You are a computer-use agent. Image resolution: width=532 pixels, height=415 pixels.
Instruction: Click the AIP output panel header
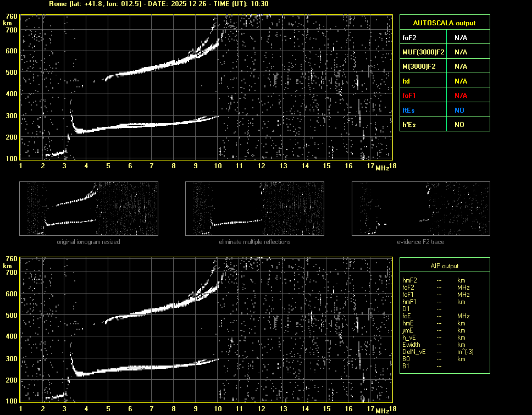pos(444,266)
